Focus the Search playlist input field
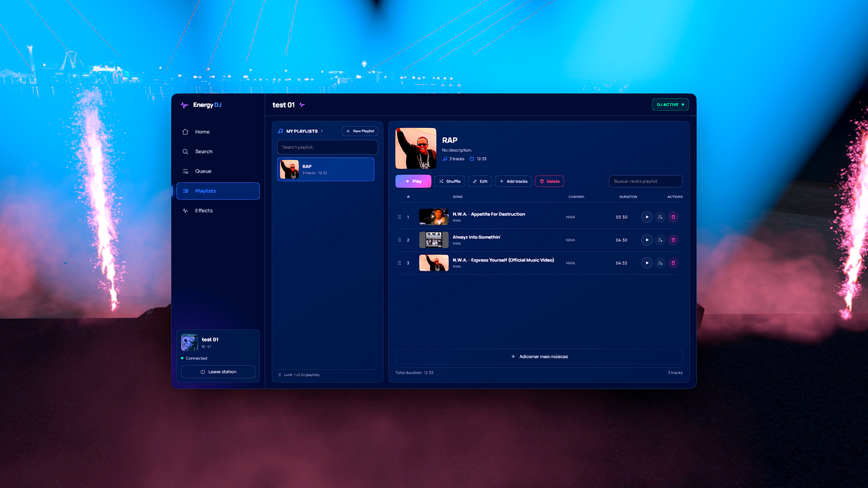Screen dimensions: 868x488 coord(327,147)
